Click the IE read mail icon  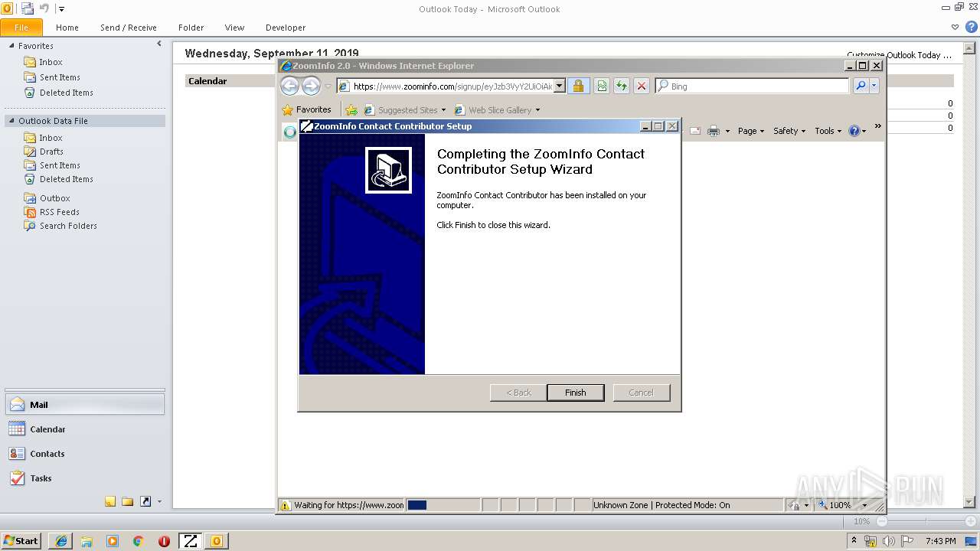pos(695,131)
